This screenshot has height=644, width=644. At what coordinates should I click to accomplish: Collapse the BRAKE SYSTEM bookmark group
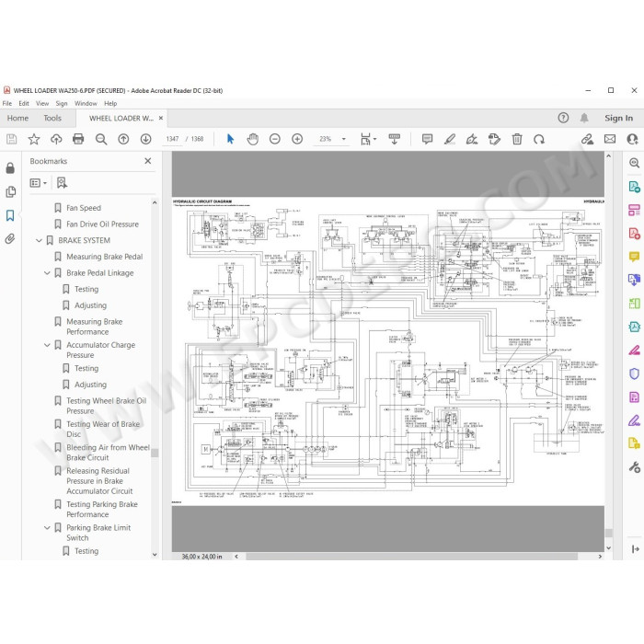(39, 240)
